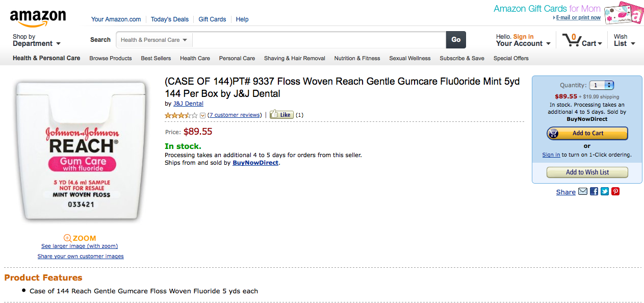Share product on Pinterest
Screen dimensions: 644x303
tap(615, 192)
